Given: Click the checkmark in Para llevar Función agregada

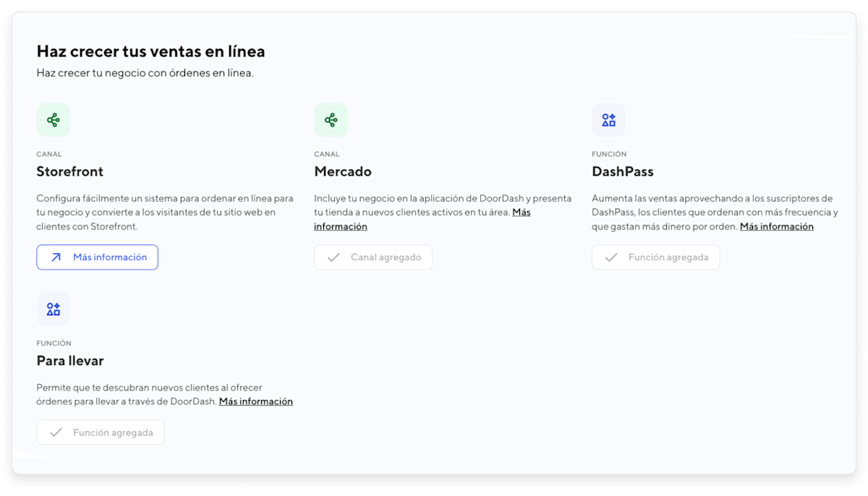Looking at the screenshot, I should pyautogui.click(x=56, y=432).
